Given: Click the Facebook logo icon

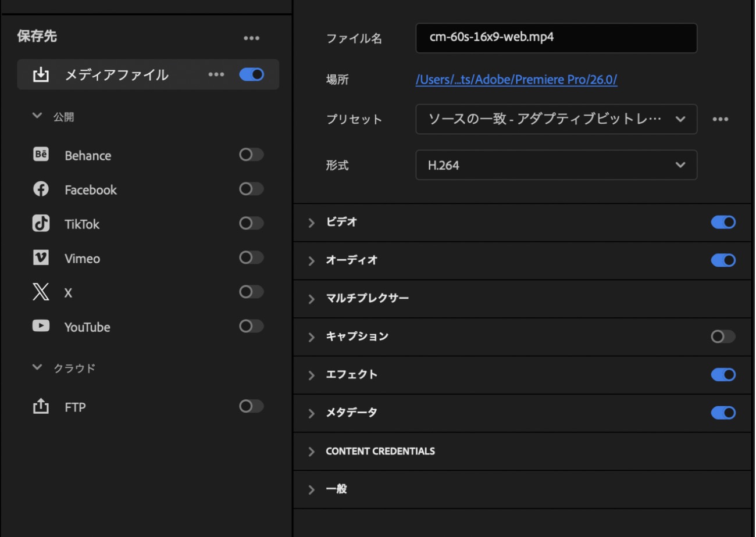Looking at the screenshot, I should (x=41, y=189).
